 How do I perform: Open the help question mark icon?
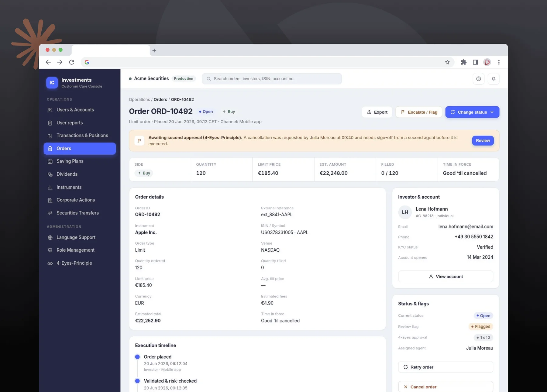pos(479,79)
